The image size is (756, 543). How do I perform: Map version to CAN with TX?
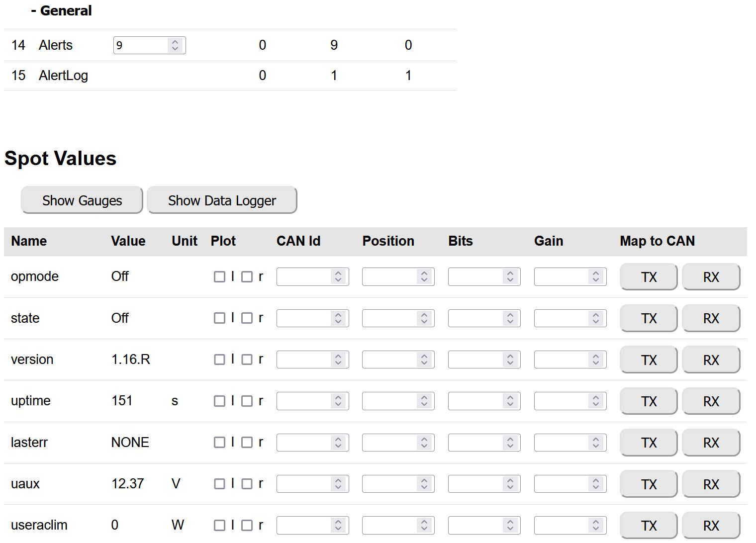coord(648,360)
